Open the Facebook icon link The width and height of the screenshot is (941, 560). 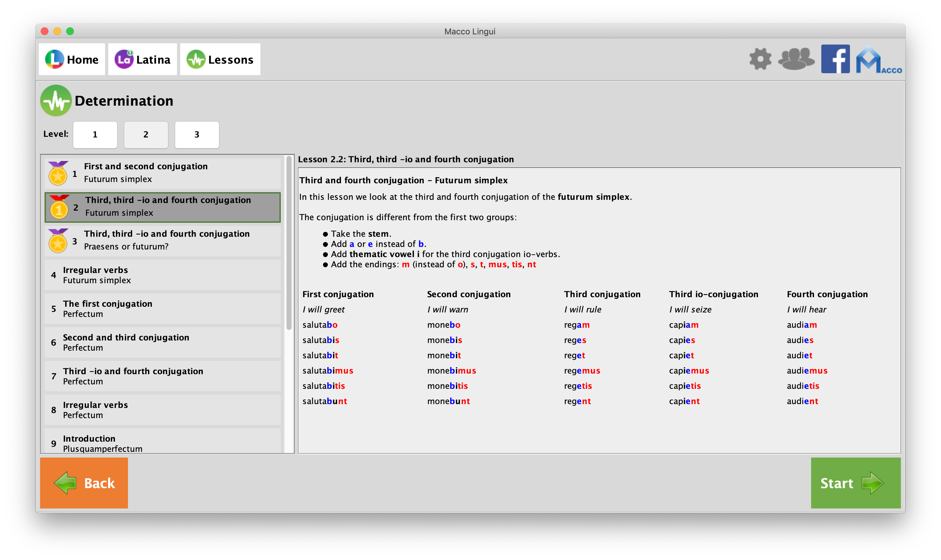click(835, 59)
